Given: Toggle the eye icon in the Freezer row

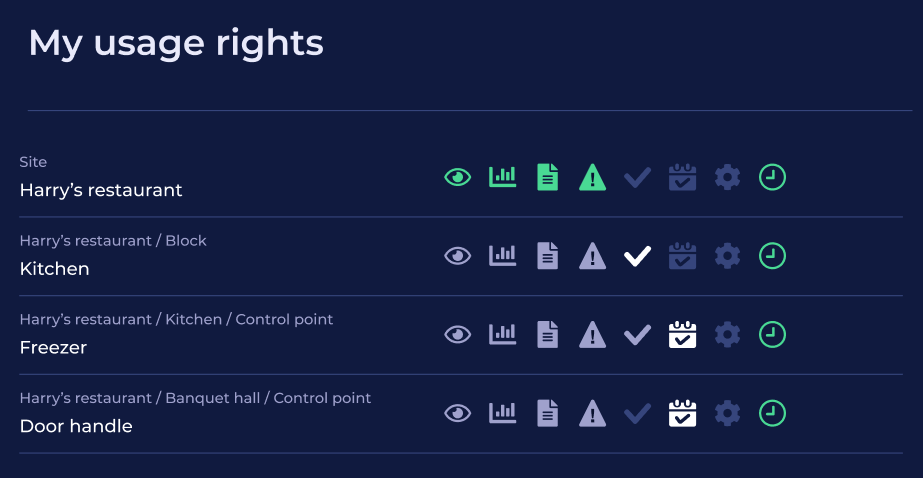Looking at the screenshot, I should tap(457, 334).
